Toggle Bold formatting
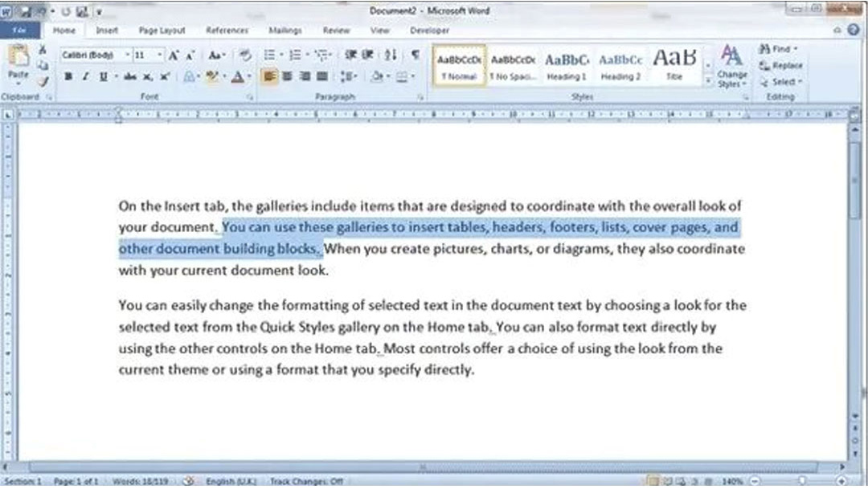 point(68,76)
